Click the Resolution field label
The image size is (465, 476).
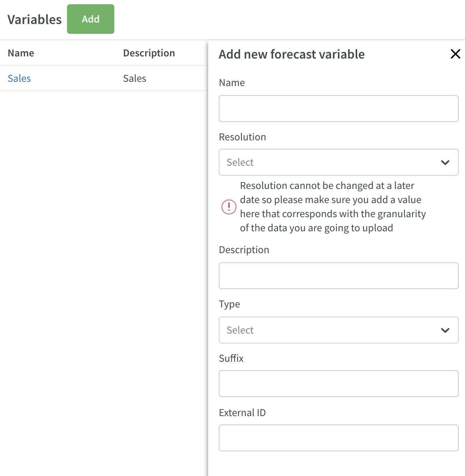(x=242, y=137)
